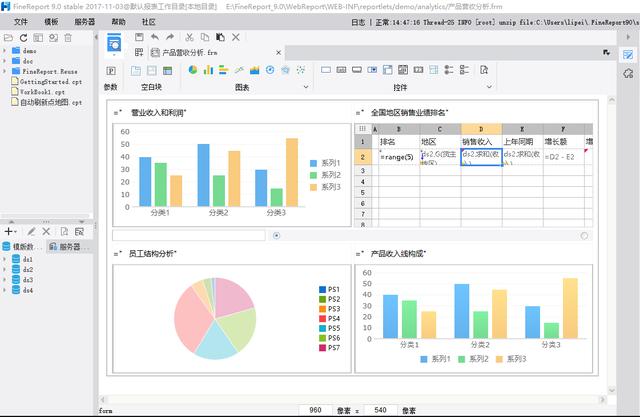Image resolution: width=640 pixels, height=417 pixels.
Task: Paste from clipboard
Action: point(220,37)
